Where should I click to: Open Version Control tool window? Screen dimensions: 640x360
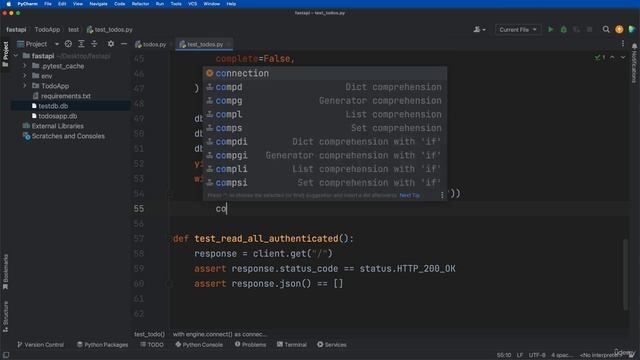(40, 345)
